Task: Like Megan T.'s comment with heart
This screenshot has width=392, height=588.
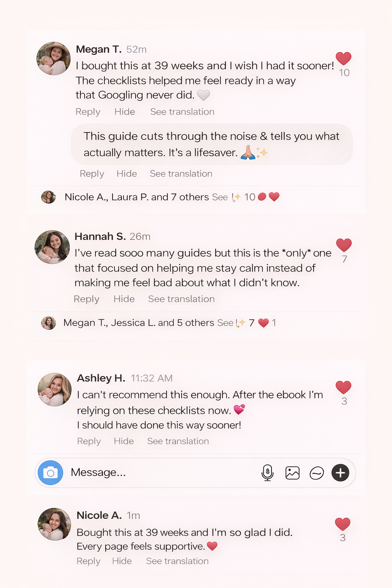Action: pos(343,59)
